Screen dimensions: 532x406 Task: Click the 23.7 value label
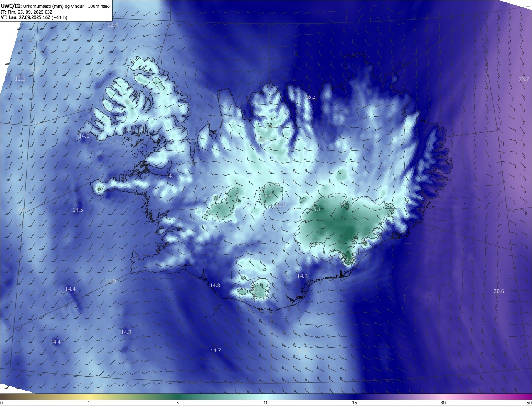(x=524, y=79)
